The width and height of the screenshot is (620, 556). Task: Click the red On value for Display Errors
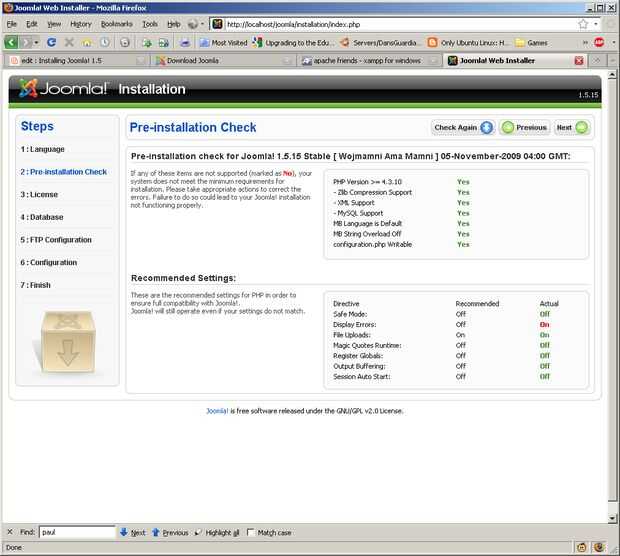coord(544,325)
